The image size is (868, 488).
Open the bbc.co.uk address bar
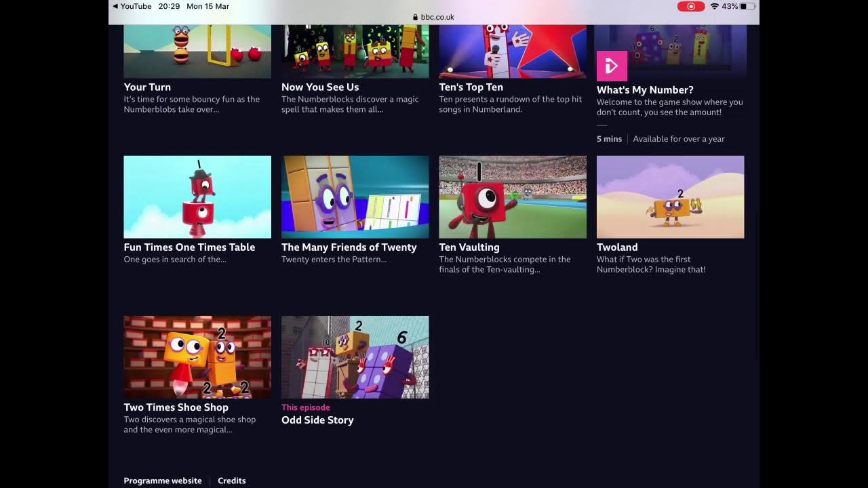[434, 18]
